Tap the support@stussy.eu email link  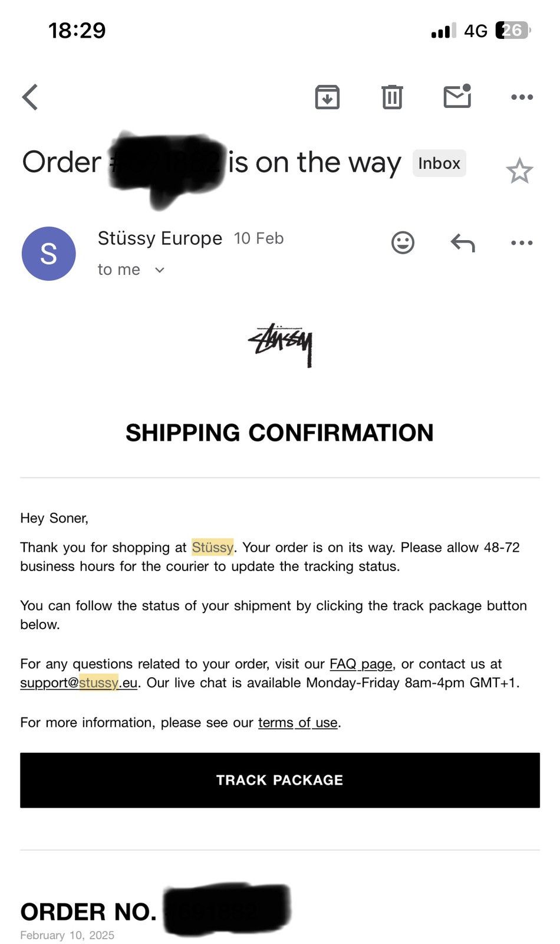tap(79, 683)
